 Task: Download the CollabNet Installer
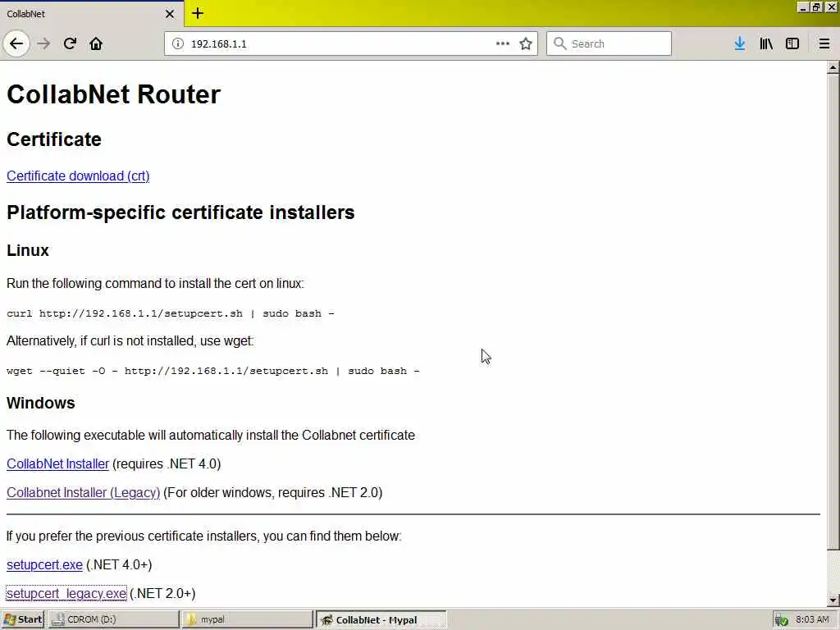pyautogui.click(x=58, y=463)
